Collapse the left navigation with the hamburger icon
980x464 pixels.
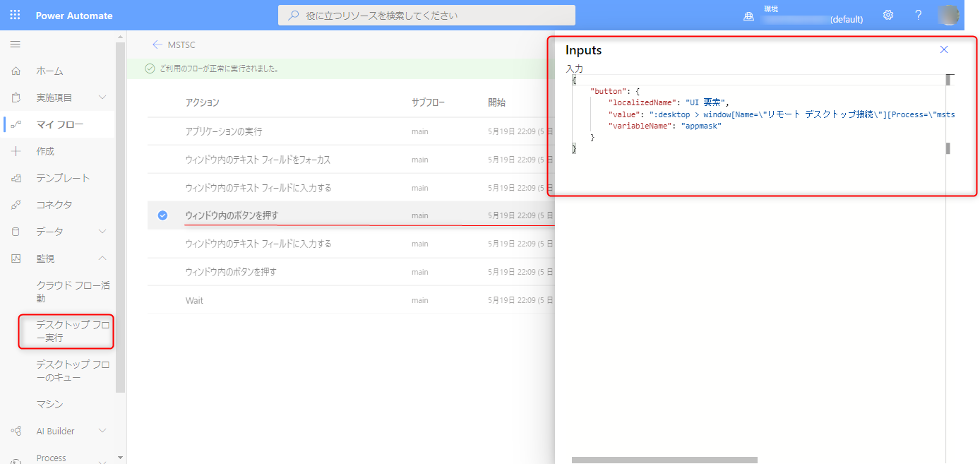(15, 44)
